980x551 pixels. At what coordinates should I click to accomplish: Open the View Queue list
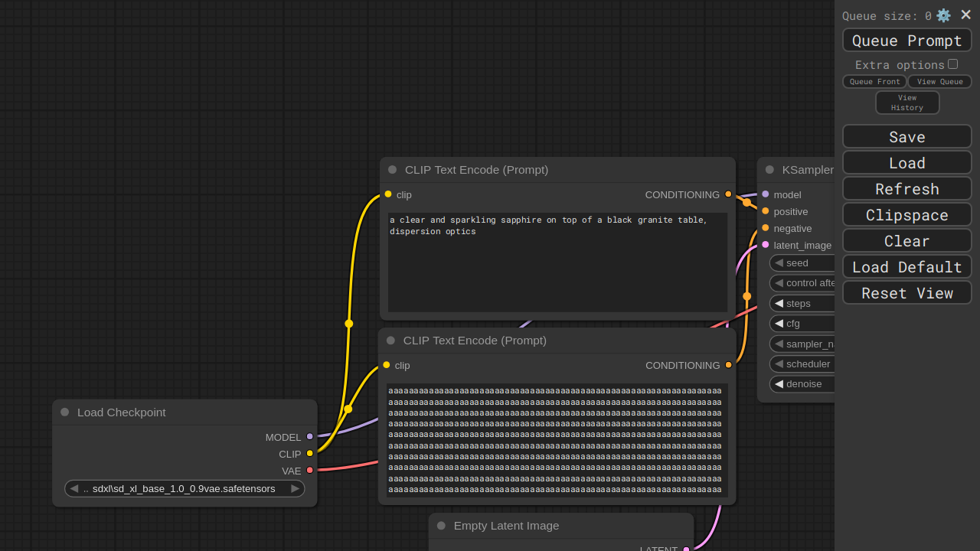click(x=939, y=82)
